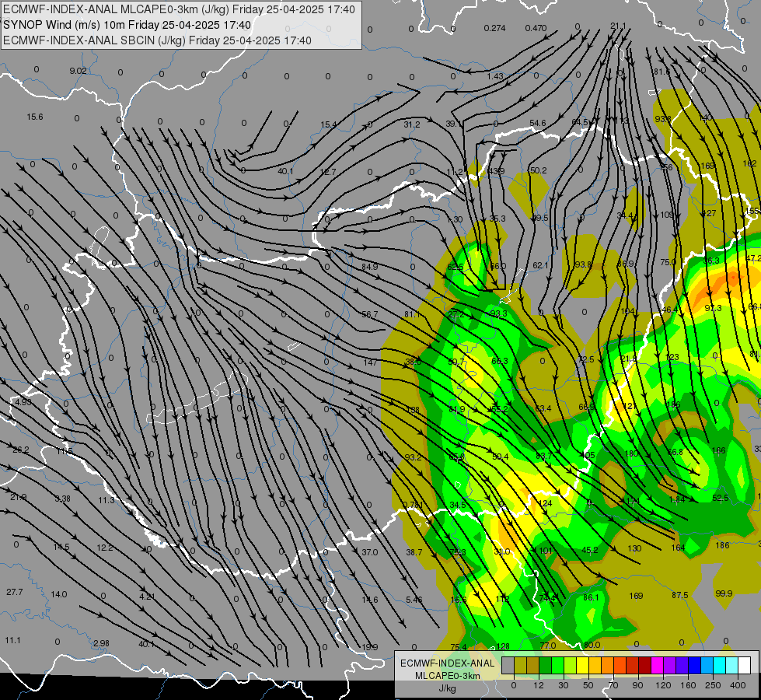Click the map value 45.2

click(x=590, y=551)
